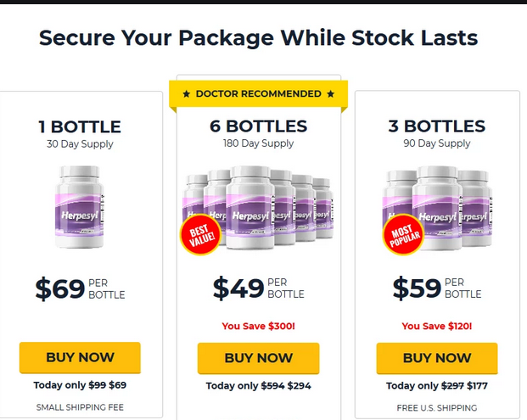This screenshot has width=527, height=420.
Task: Click Buy Now for 6 bottles
Action: click(259, 358)
